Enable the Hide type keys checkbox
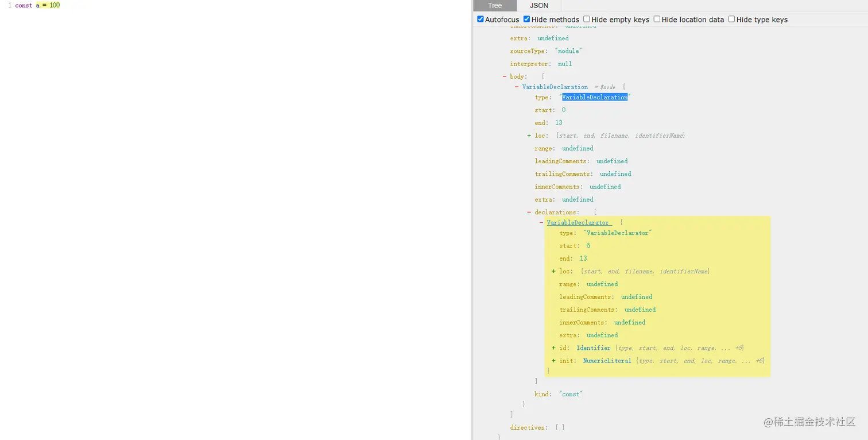The image size is (868, 440). click(731, 19)
